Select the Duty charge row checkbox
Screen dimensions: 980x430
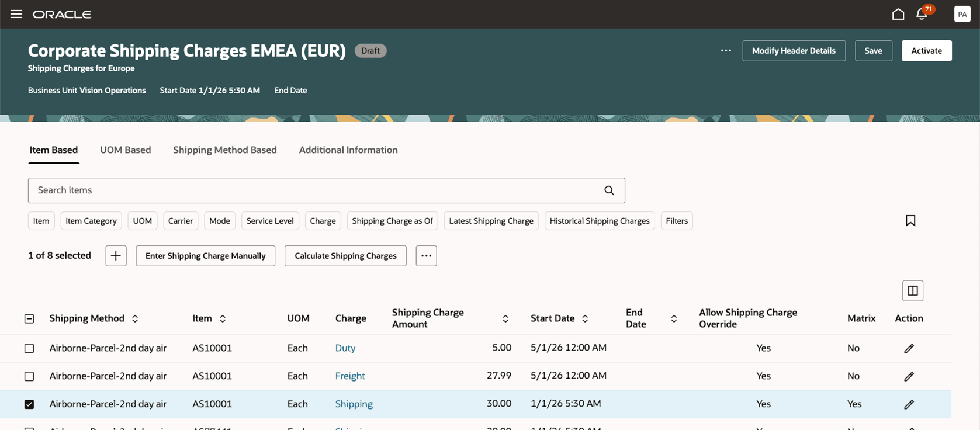29,348
